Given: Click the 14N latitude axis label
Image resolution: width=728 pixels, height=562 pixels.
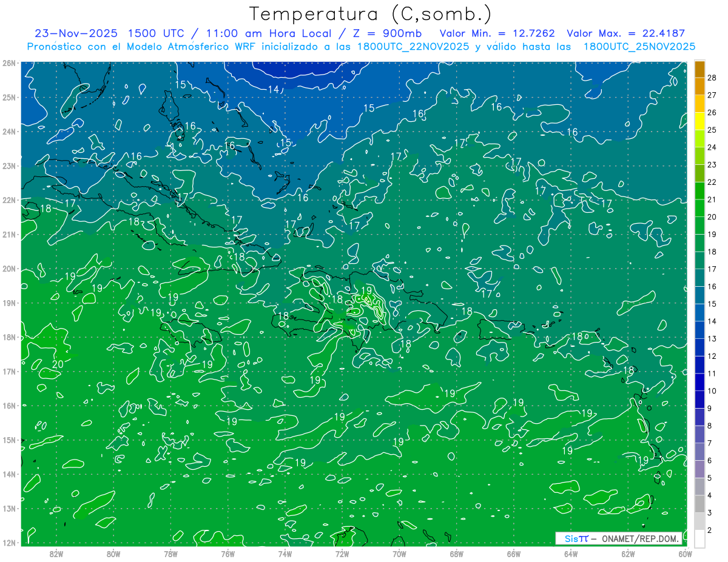Looking at the screenshot, I should 9,474.
